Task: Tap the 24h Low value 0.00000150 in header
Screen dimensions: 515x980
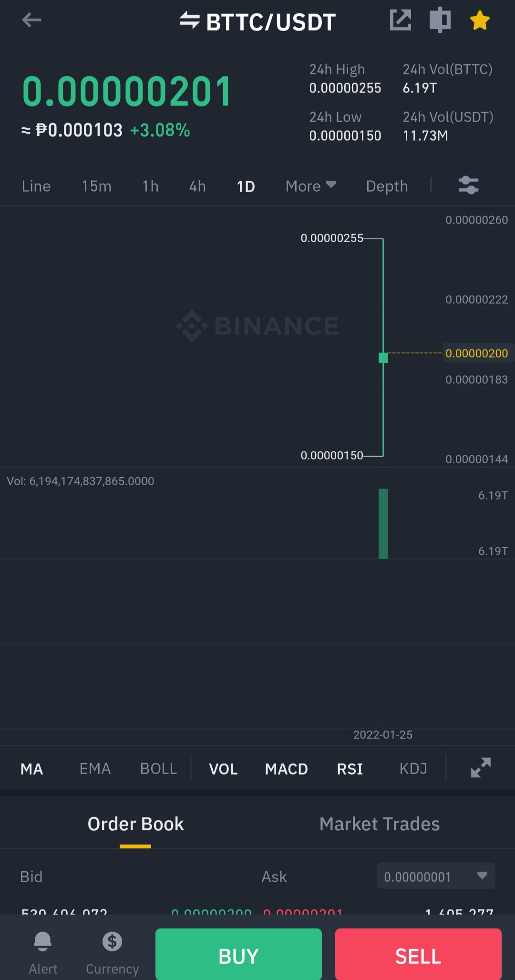Action: (x=345, y=136)
